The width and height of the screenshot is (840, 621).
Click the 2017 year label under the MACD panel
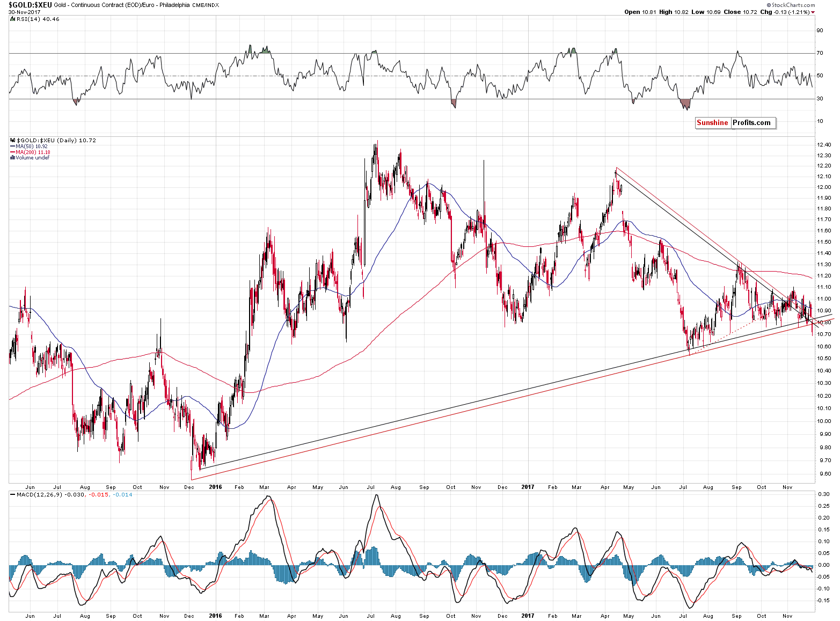click(528, 616)
